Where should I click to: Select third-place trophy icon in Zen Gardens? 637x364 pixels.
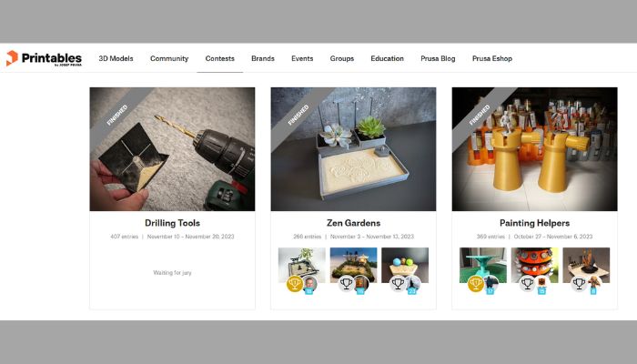pyautogui.click(x=398, y=283)
